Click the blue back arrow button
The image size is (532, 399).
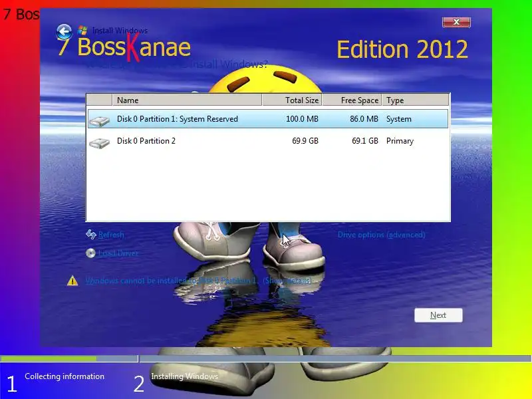(64, 32)
